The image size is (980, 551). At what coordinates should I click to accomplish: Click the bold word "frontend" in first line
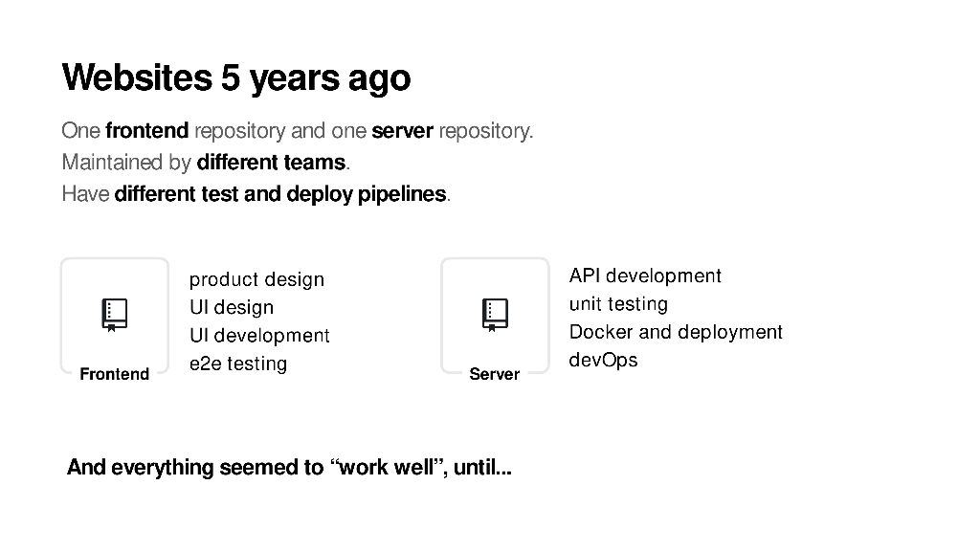146,130
